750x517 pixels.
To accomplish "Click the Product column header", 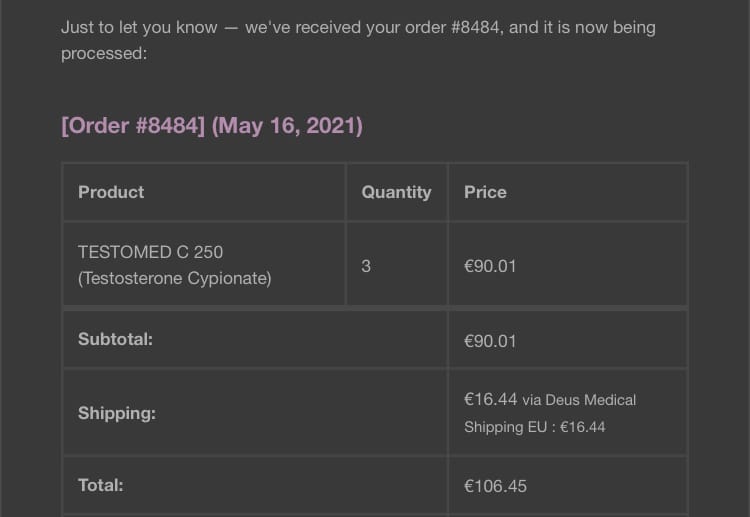I will pyautogui.click(x=111, y=192).
